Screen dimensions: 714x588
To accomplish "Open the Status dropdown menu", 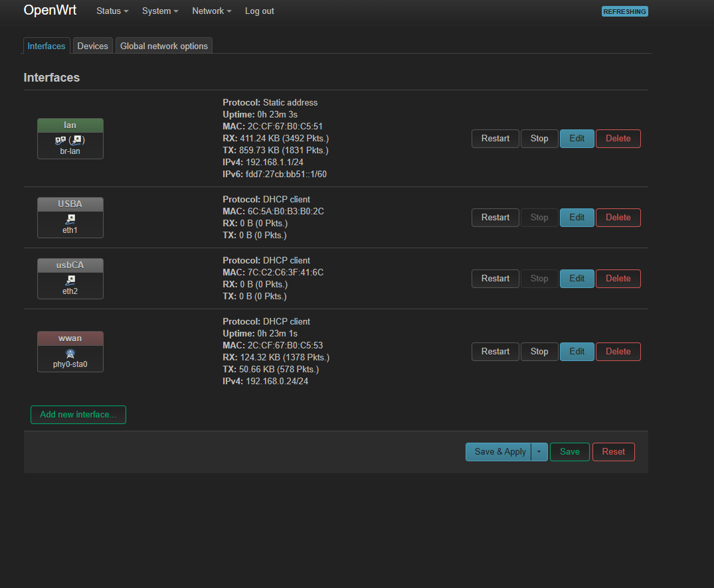I will (x=112, y=11).
